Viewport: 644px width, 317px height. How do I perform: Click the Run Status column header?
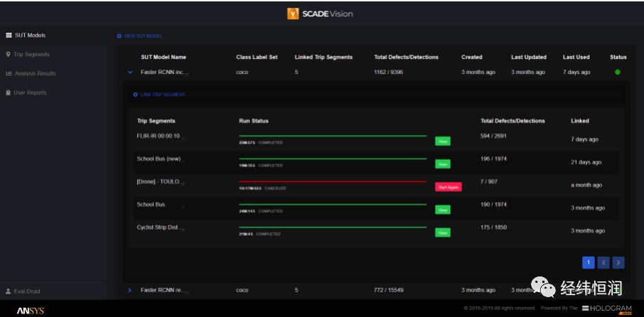pyautogui.click(x=254, y=121)
